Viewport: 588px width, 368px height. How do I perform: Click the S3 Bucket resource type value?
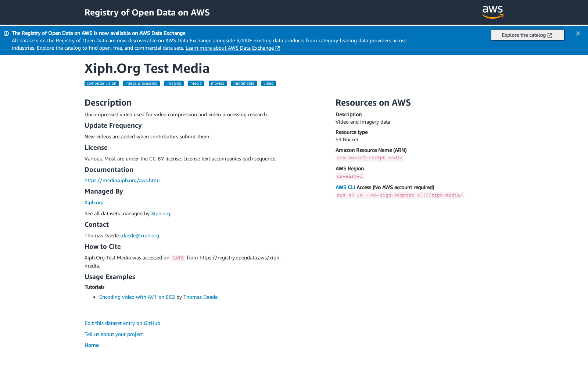click(347, 139)
